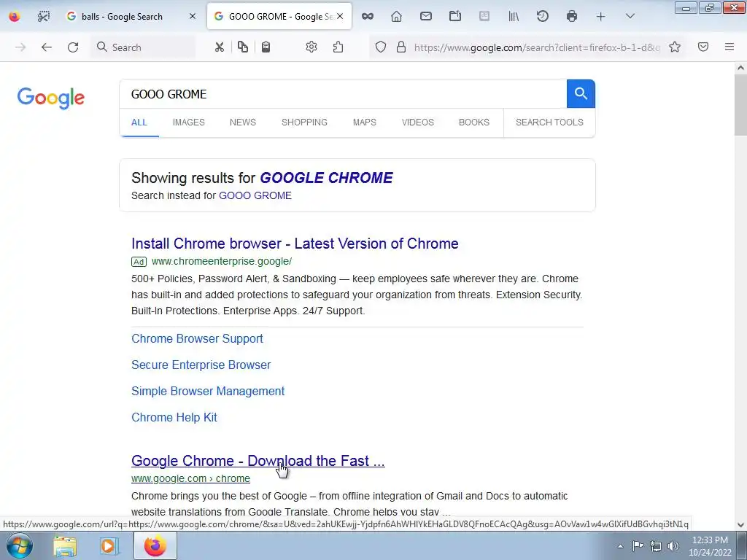The height and width of the screenshot is (560, 747).
Task: Focus the browser Search box
Action: 143,47
